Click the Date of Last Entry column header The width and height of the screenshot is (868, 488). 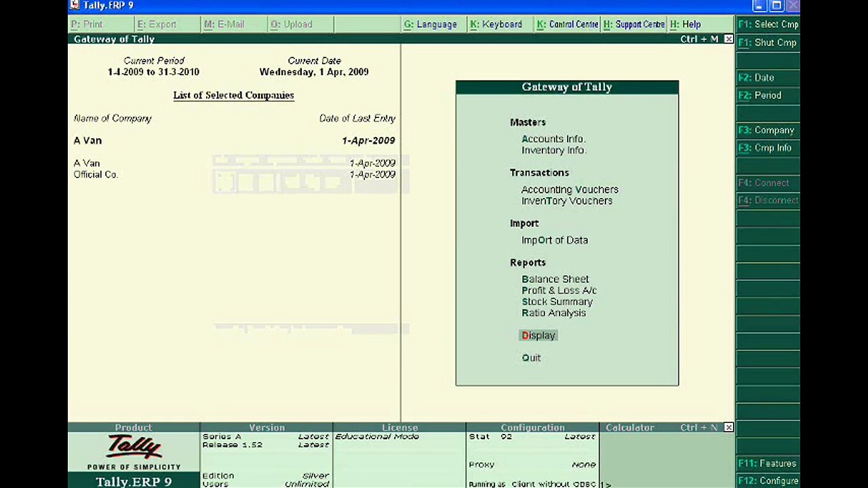pos(357,119)
